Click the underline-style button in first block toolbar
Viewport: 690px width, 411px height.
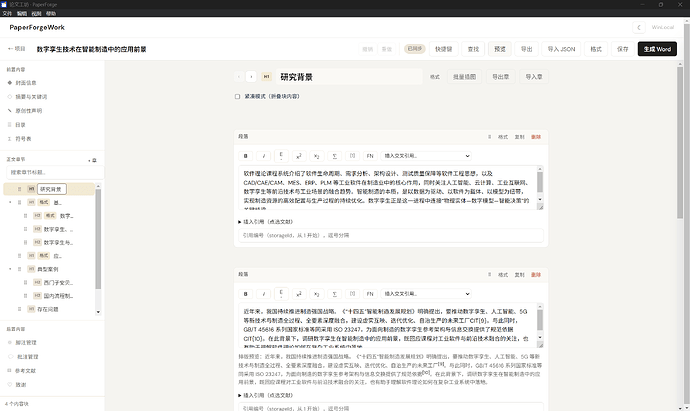281,156
